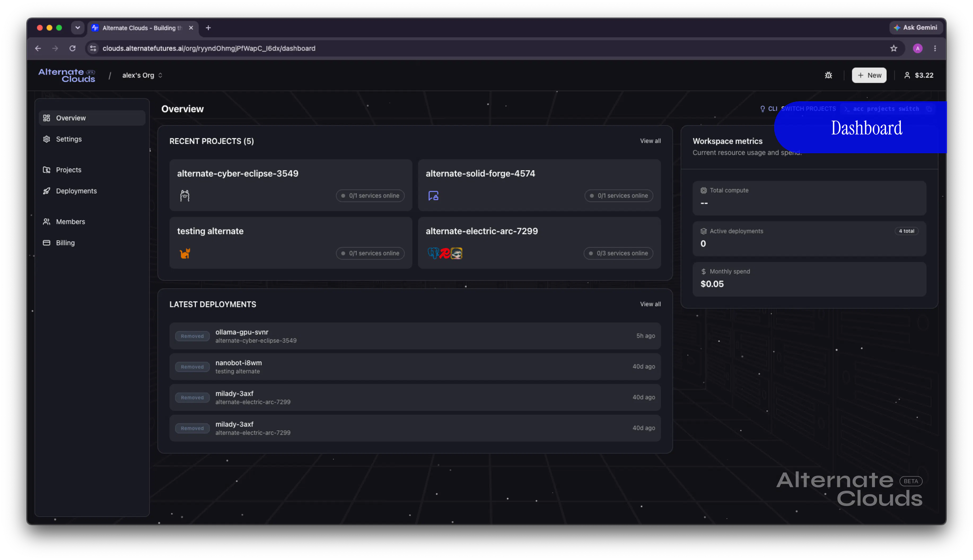Click the Removed badge on nanobot-i8wm
The height and width of the screenshot is (560, 973).
click(x=192, y=367)
